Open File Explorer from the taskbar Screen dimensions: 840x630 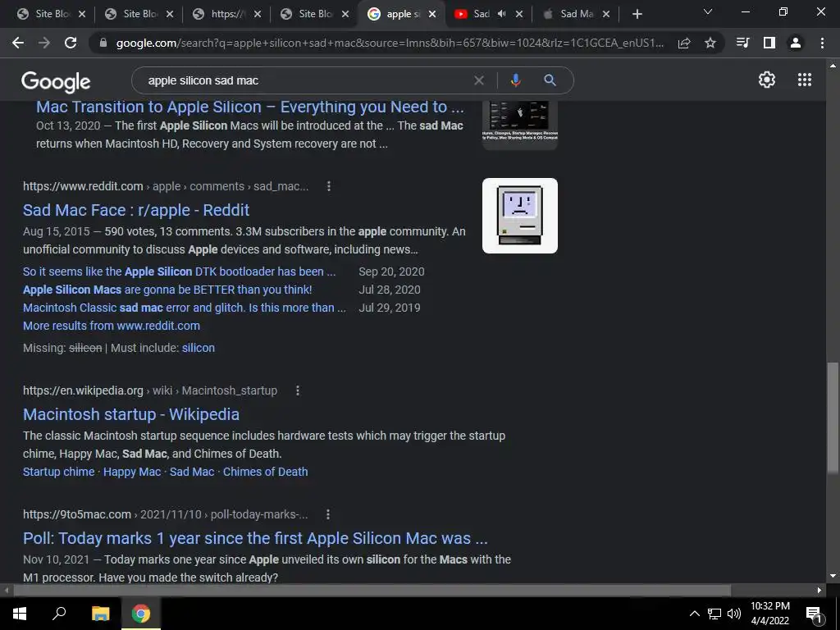coord(100,614)
